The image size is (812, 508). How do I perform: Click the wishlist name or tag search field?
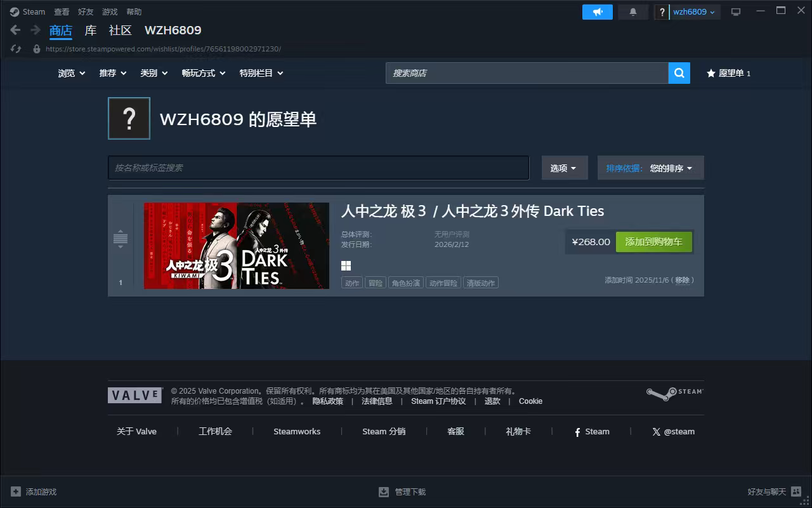pos(318,168)
